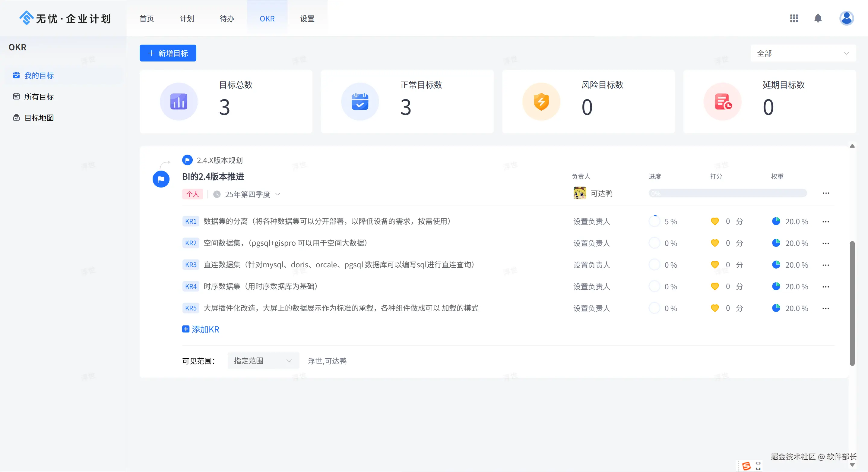
Task: Open the objective's three-dot more menu
Action: [826, 193]
